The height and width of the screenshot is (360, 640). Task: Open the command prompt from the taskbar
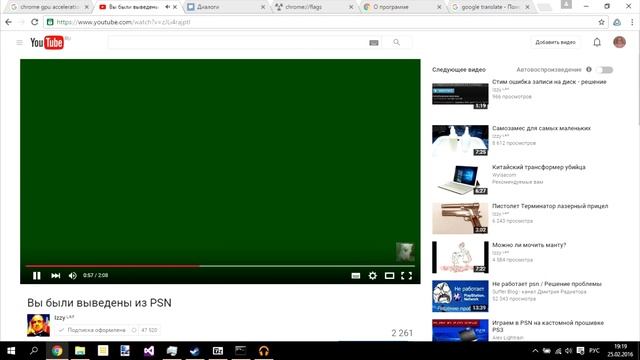(240, 351)
